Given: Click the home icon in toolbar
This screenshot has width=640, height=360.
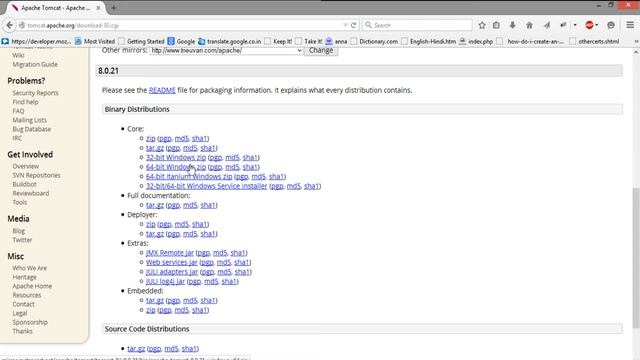Looking at the screenshot, I should point(529,25).
